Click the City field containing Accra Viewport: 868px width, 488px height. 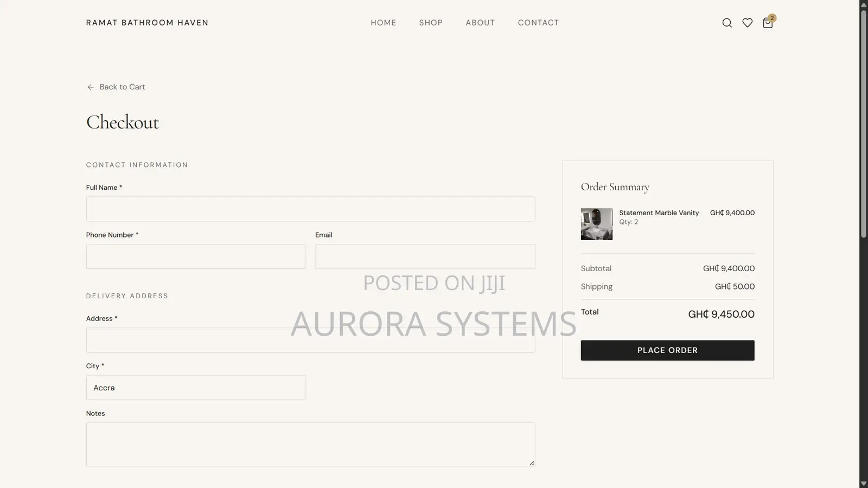point(196,388)
